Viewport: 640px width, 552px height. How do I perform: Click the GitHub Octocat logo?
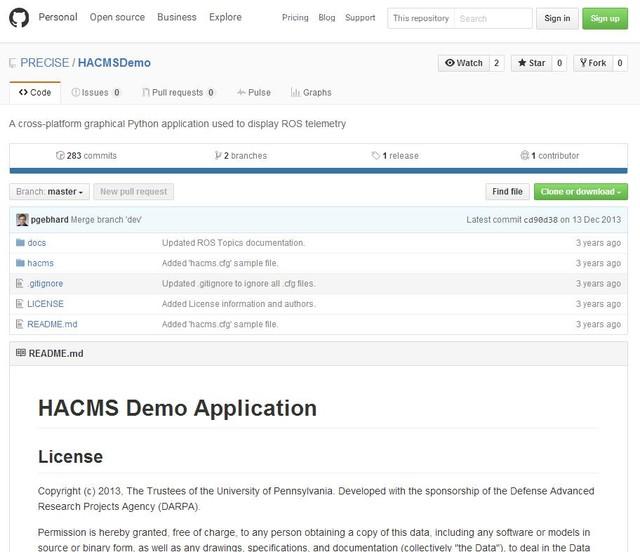(19, 18)
